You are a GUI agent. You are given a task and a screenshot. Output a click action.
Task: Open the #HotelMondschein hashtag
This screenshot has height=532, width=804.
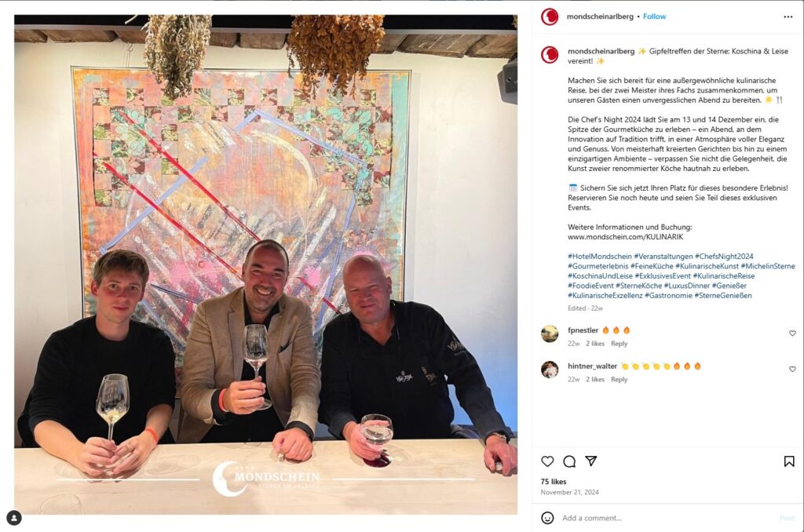point(599,257)
